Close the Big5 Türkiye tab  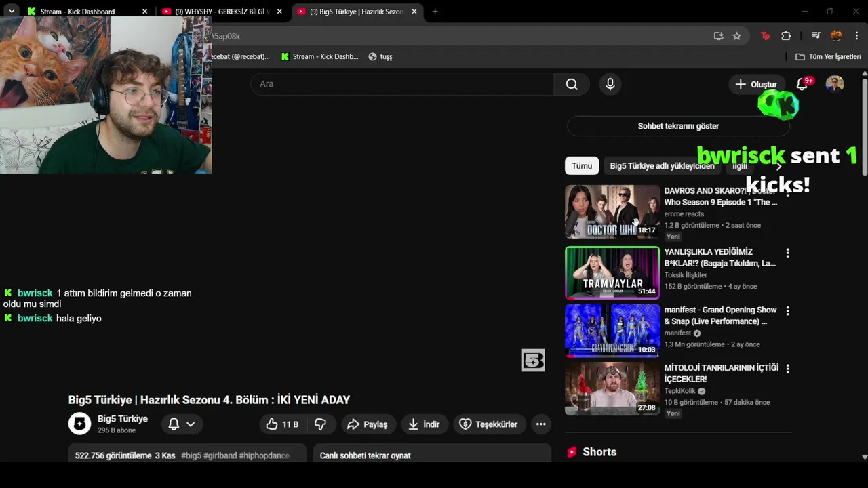tap(414, 12)
